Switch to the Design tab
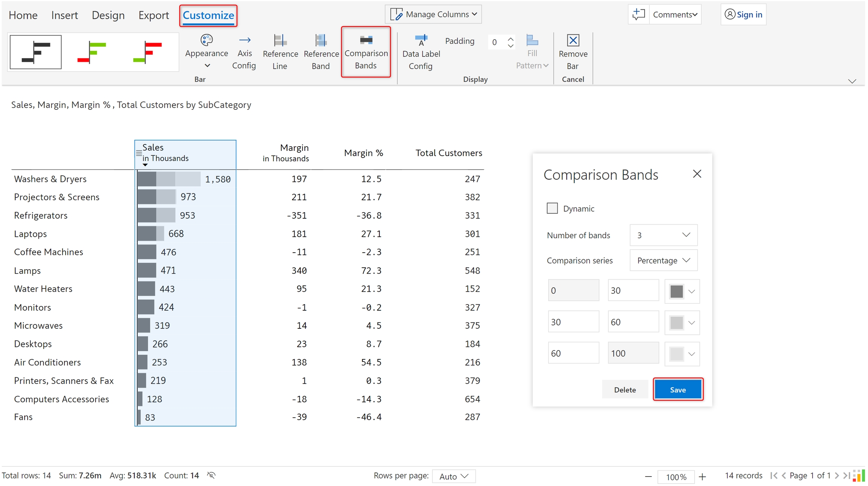The image size is (868, 486). (x=108, y=15)
